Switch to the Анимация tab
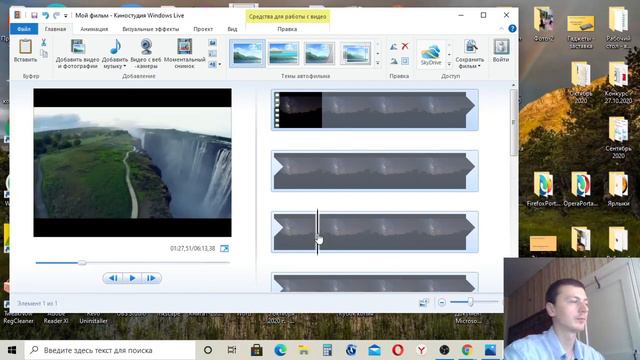Screen dimensions: 640x360 click(x=94, y=29)
